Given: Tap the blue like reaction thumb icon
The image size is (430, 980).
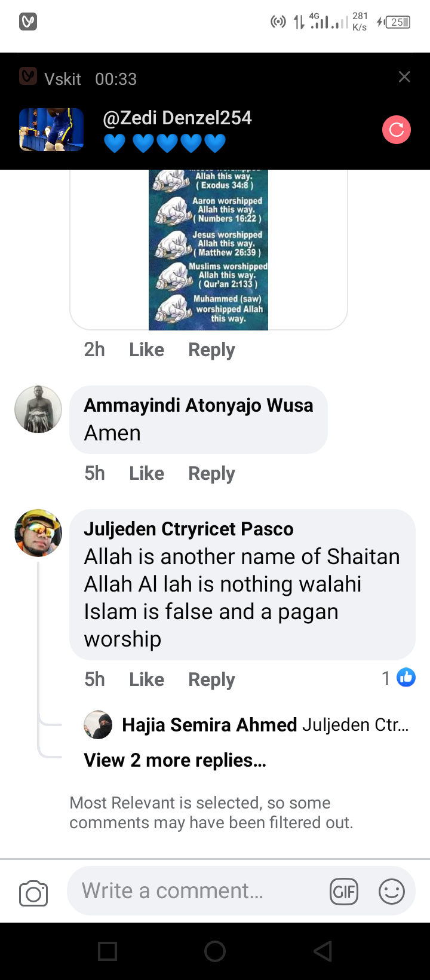Looking at the screenshot, I should tap(406, 678).
